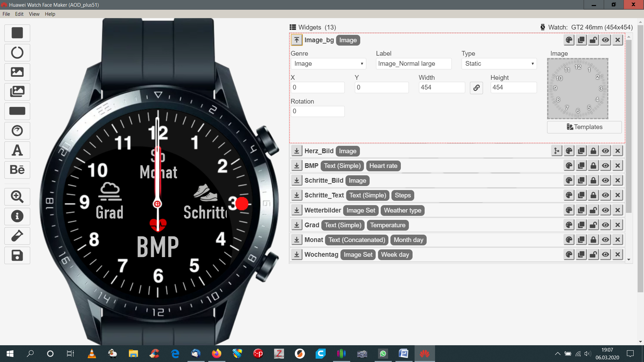Click the Rotation input field

point(318,111)
